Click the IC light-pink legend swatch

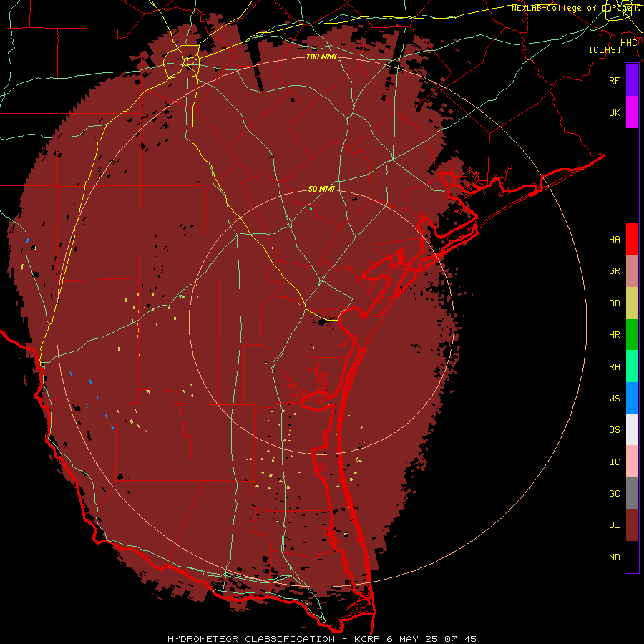632,462
